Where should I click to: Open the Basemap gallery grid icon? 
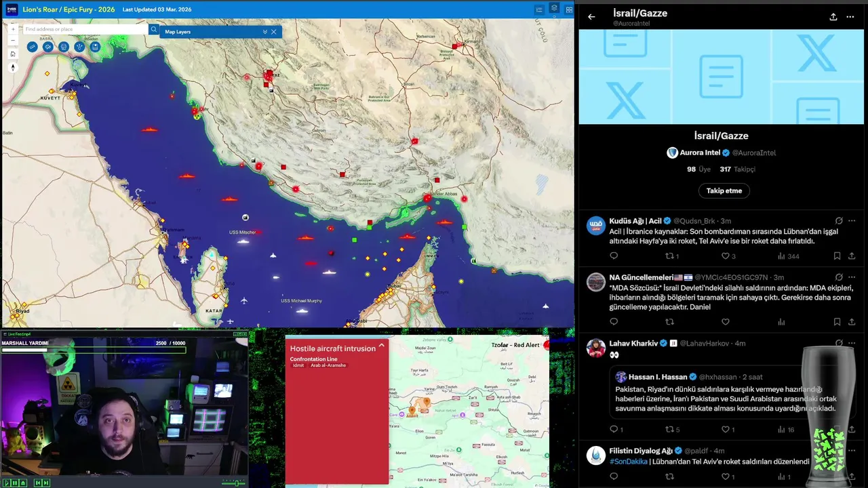[569, 9]
